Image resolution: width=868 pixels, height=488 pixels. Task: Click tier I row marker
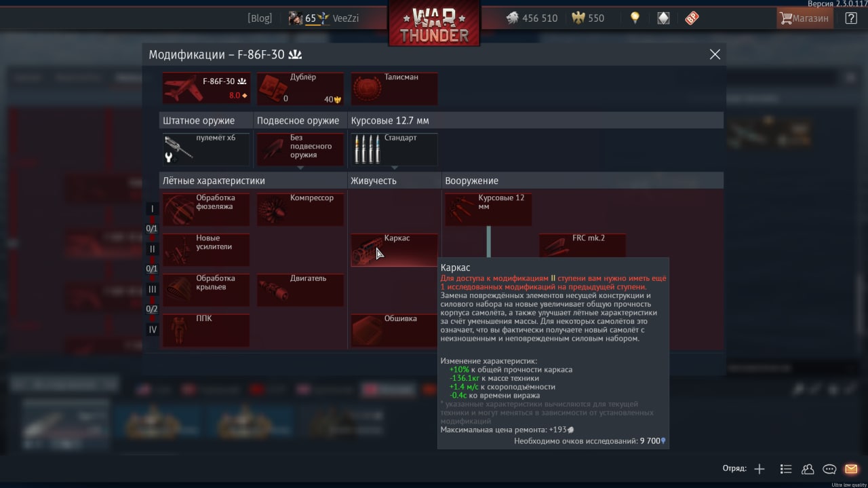[x=153, y=209]
